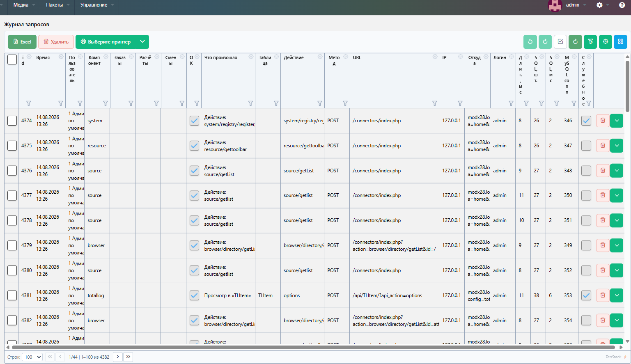This screenshot has height=364, width=631.
Task: Open column settings gear for Что произошло
Action: (251, 57)
